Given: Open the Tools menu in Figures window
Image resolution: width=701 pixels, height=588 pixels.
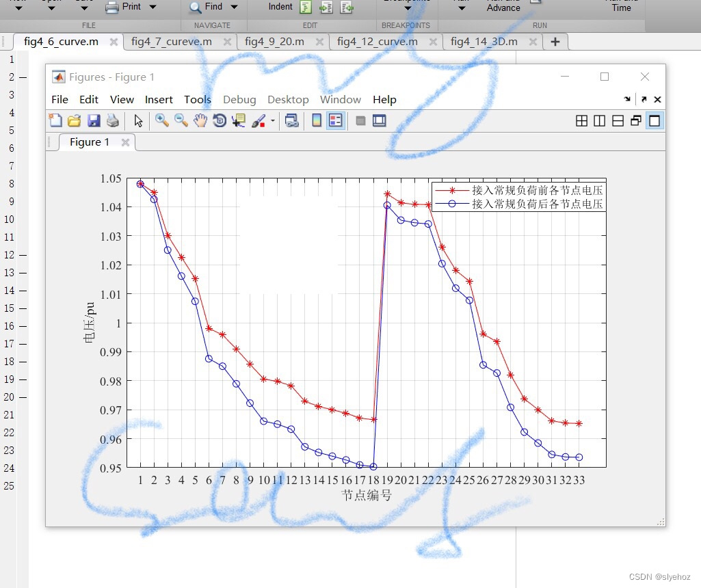Looking at the screenshot, I should (x=198, y=99).
